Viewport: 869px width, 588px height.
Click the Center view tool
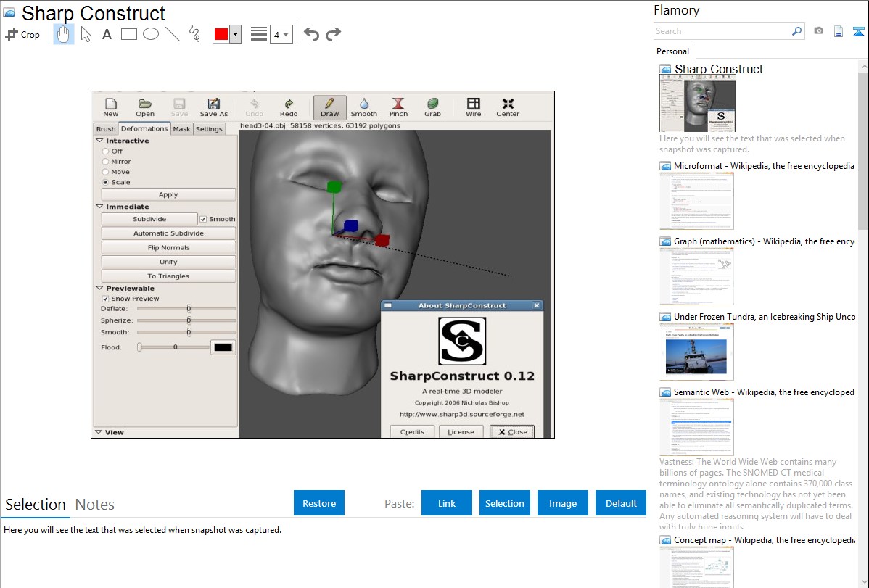pyautogui.click(x=508, y=107)
